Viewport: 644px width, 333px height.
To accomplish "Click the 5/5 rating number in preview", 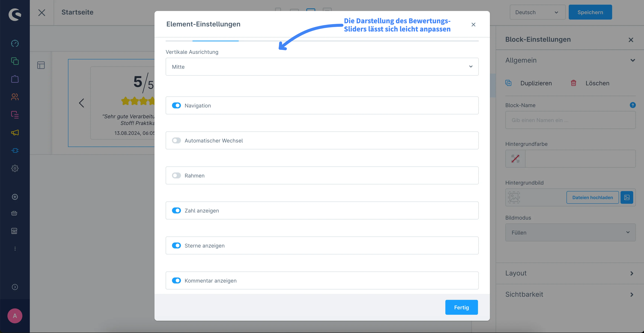I will [x=143, y=83].
